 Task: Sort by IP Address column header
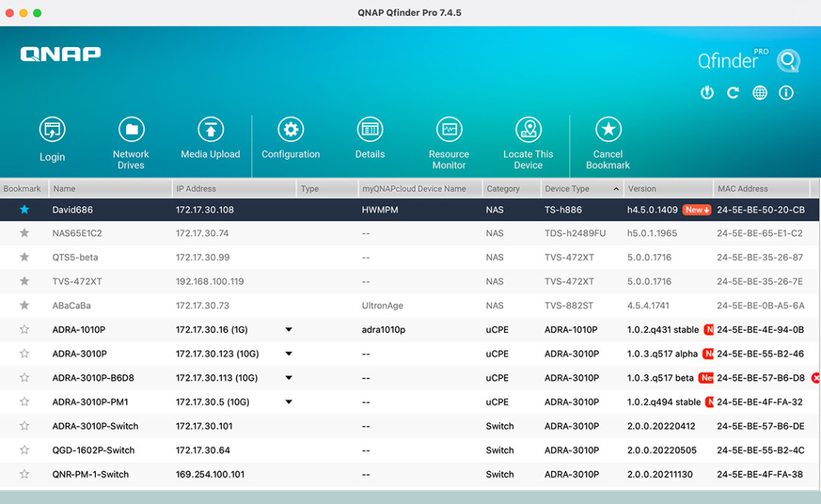point(234,189)
